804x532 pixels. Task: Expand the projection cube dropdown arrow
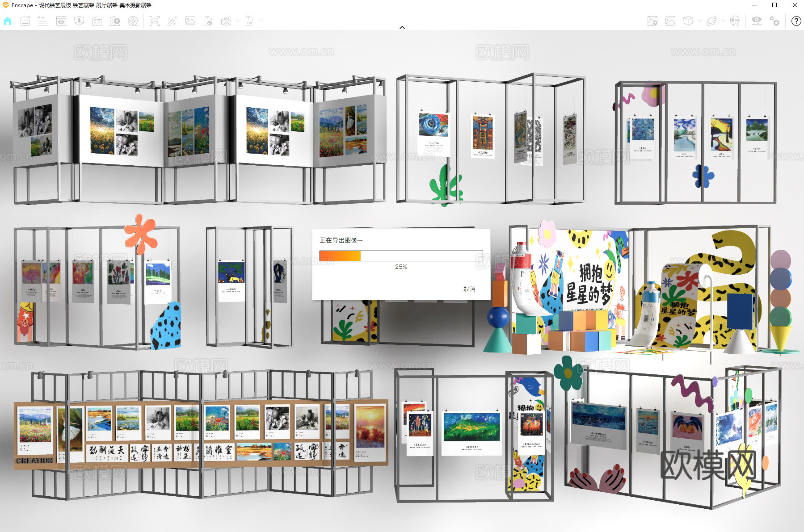pos(700,21)
